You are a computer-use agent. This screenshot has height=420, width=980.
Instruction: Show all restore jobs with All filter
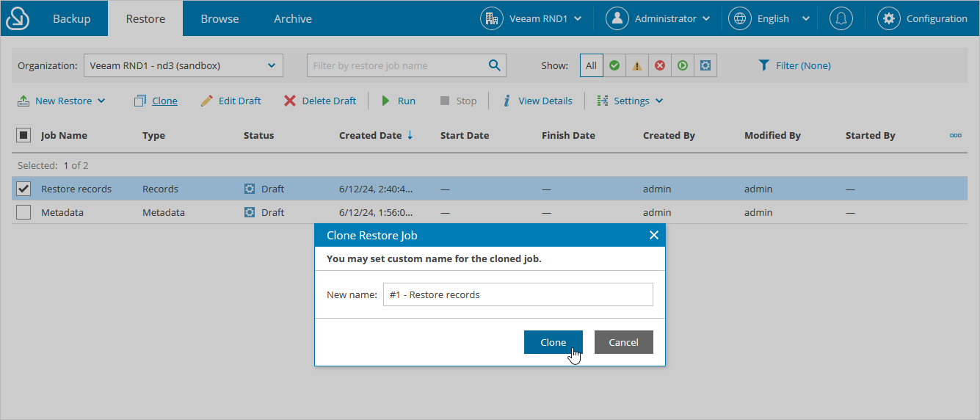pyautogui.click(x=591, y=65)
